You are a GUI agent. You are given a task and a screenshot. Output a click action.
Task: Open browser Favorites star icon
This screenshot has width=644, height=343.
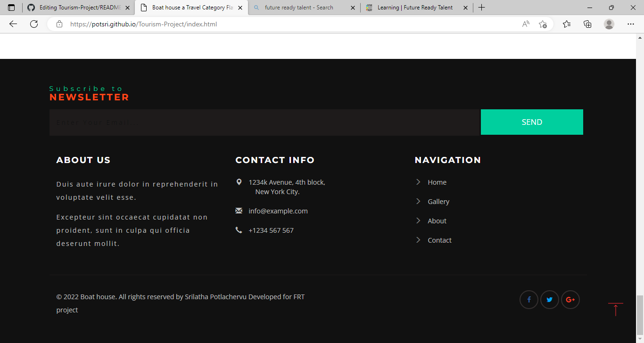(567, 24)
